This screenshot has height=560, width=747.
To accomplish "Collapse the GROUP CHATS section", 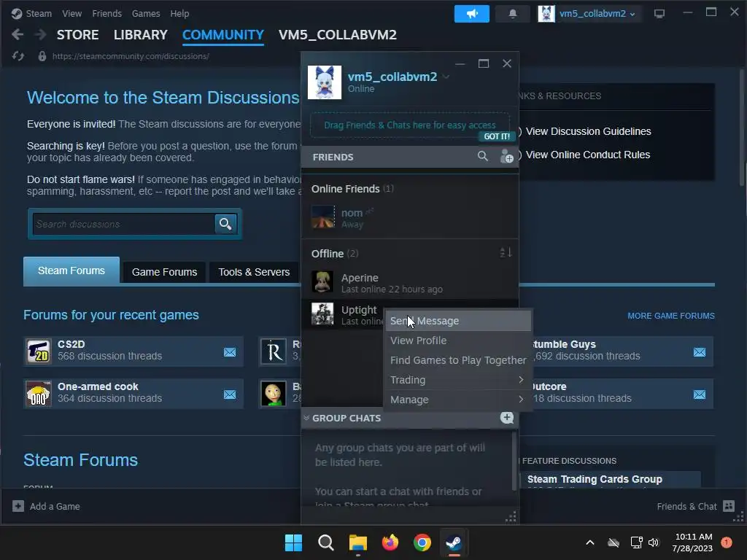I will pos(306,418).
